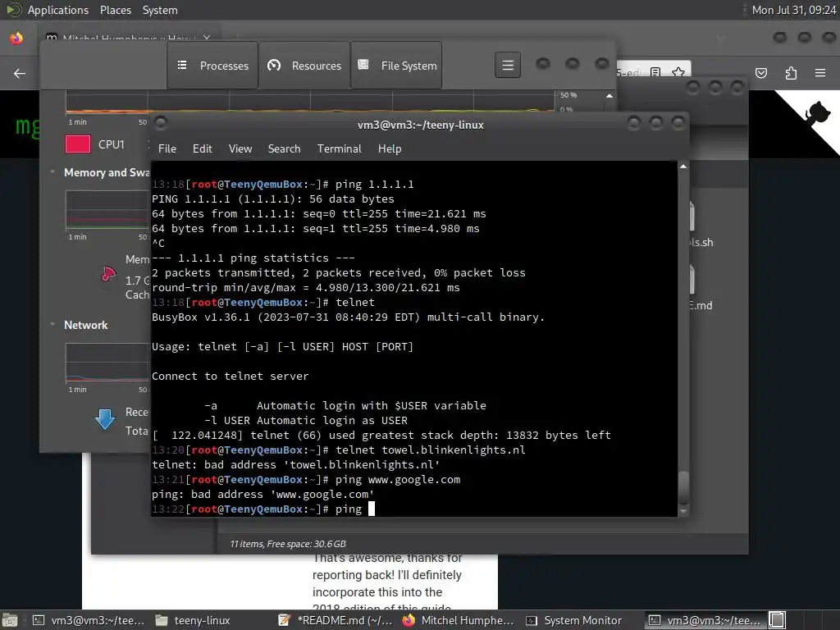
Task: Open the terminal Search menu
Action: [284, 148]
